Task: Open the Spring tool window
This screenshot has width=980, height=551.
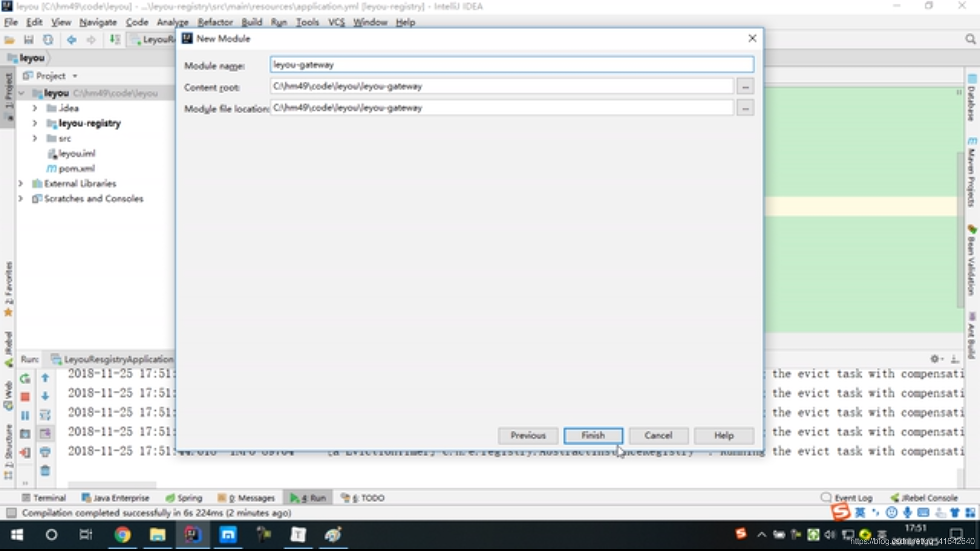Action: 184,498
